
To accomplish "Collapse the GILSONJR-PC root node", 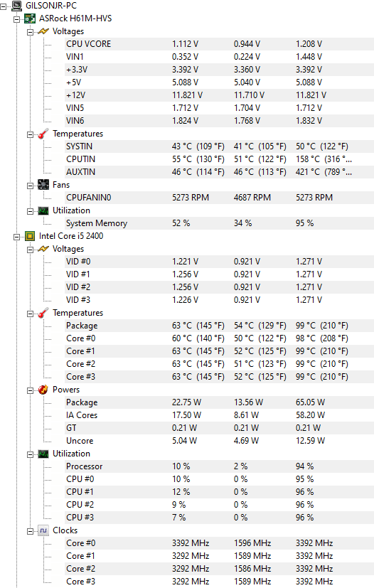I will click(x=4, y=6).
